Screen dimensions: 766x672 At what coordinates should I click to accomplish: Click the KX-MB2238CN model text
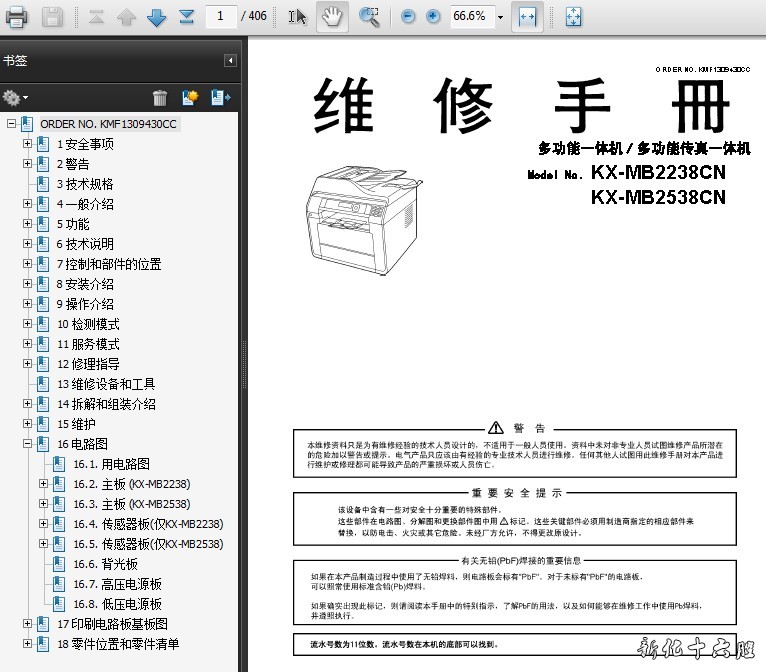coord(658,172)
